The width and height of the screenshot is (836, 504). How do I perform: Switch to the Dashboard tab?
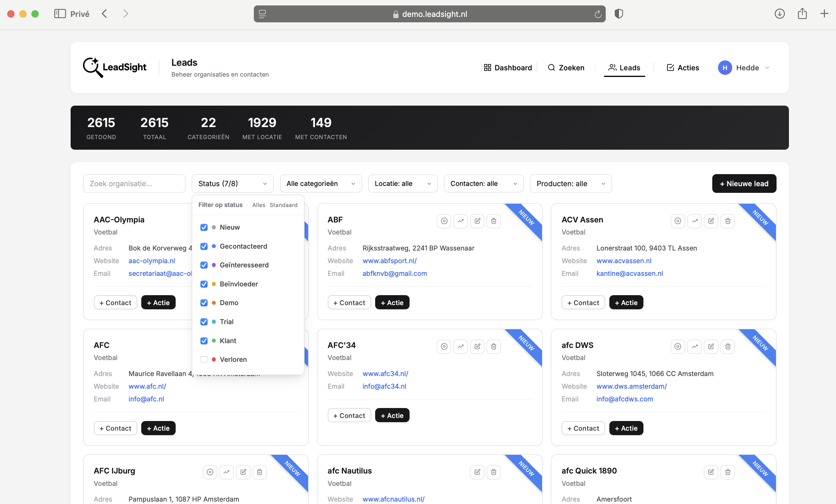pyautogui.click(x=507, y=68)
